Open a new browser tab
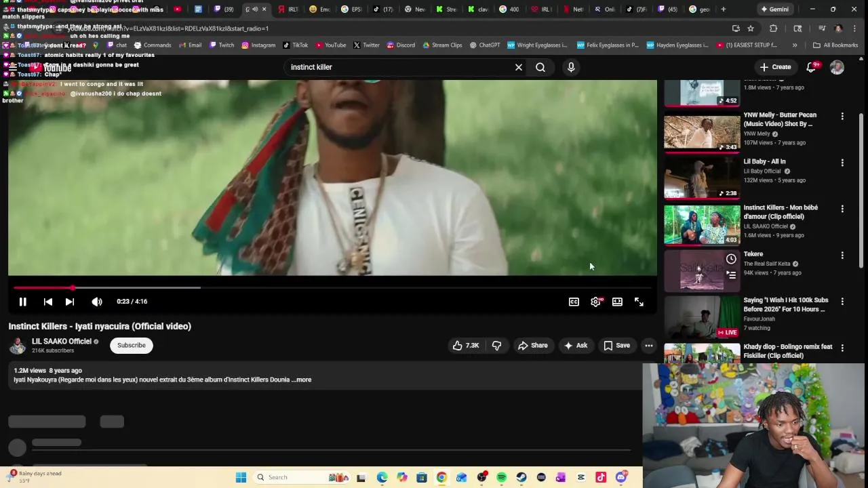 724,9
